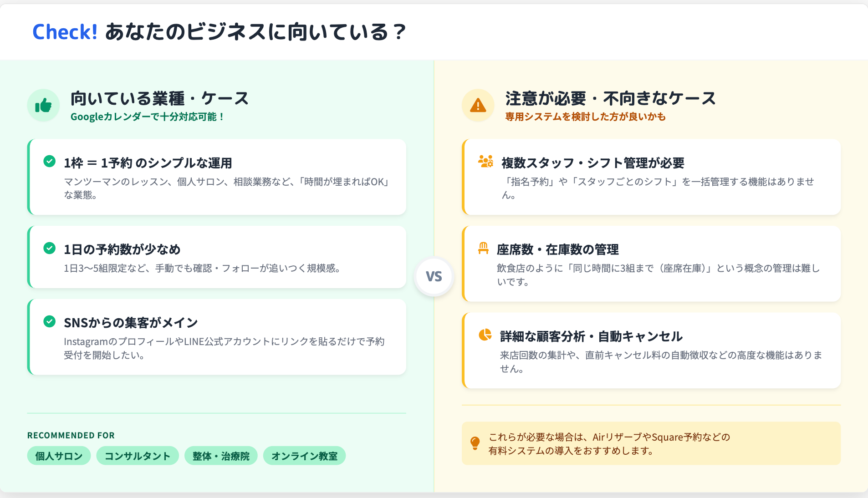
Task: Click checkmark beside SNSからの集客がメイン
Action: [x=49, y=322]
